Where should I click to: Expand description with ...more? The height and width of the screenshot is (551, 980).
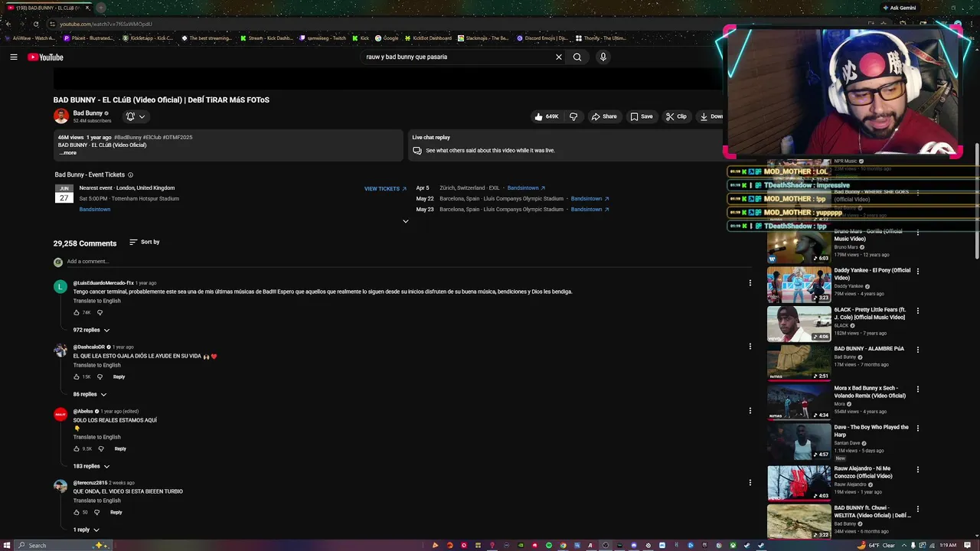tap(68, 153)
